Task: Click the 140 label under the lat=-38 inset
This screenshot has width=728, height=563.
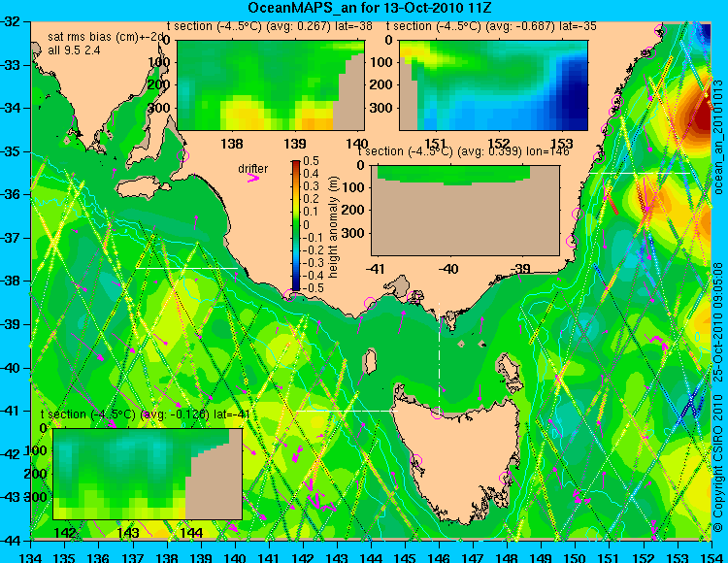Action: [x=357, y=144]
